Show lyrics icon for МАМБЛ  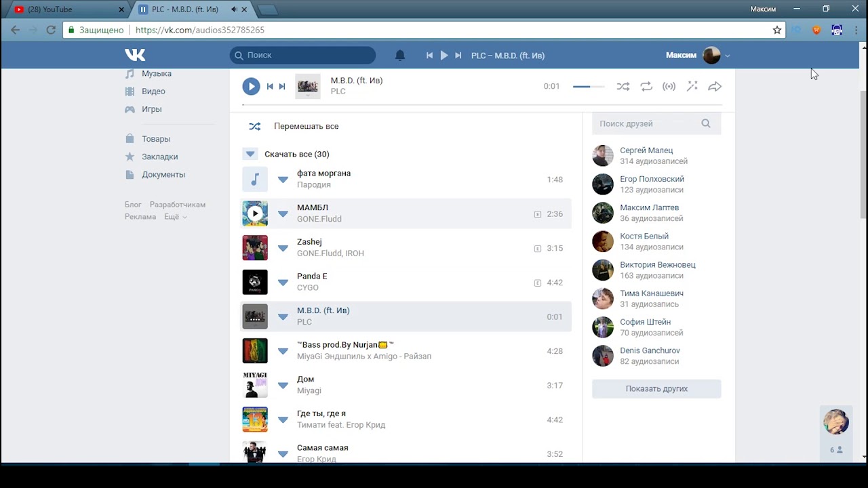538,214
